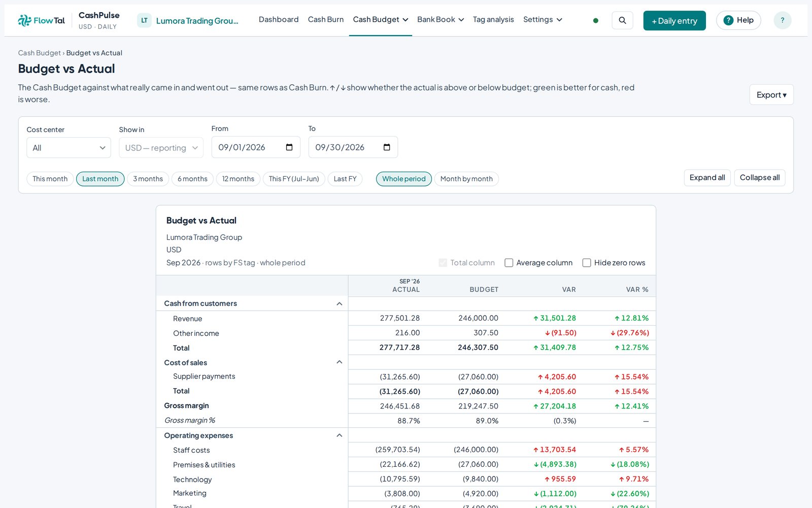Collapse the Cost of sales section

(340, 362)
